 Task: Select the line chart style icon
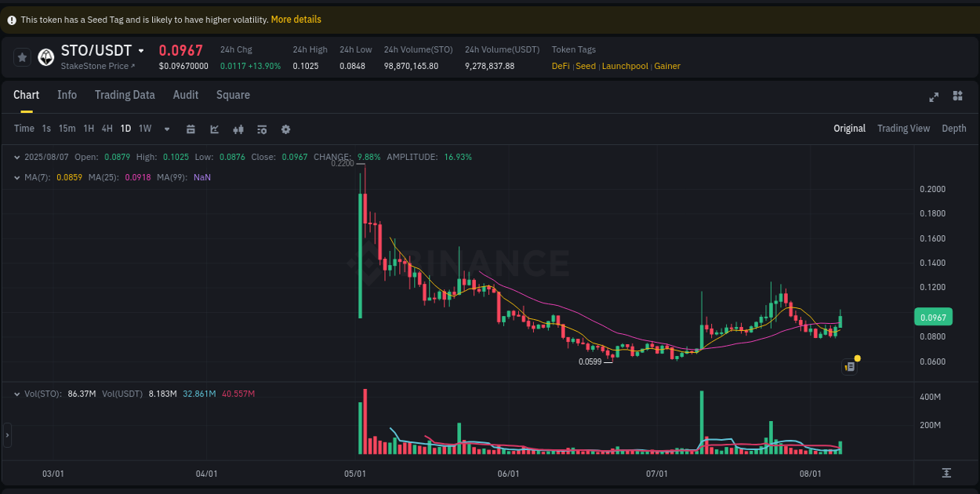214,129
